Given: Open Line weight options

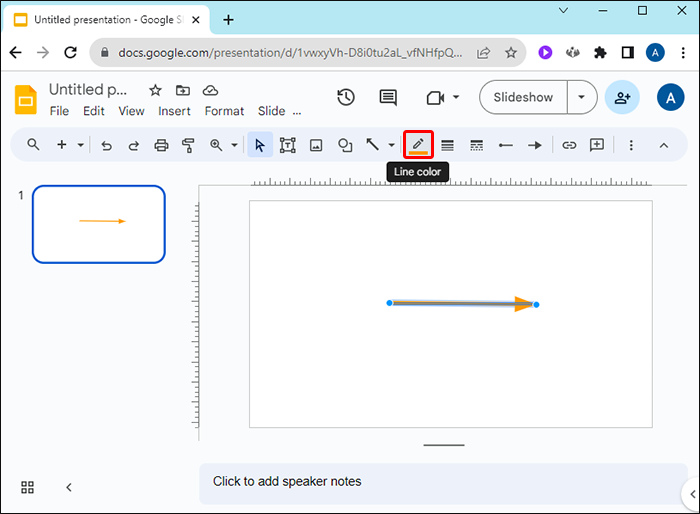Looking at the screenshot, I should coord(447,145).
